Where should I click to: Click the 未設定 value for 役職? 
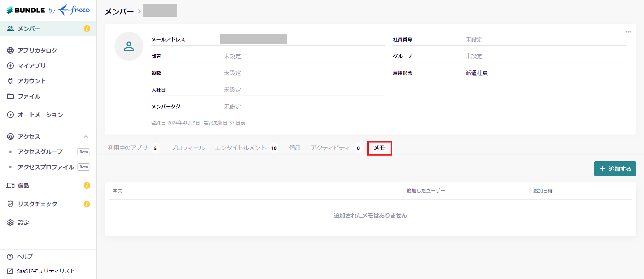click(233, 73)
